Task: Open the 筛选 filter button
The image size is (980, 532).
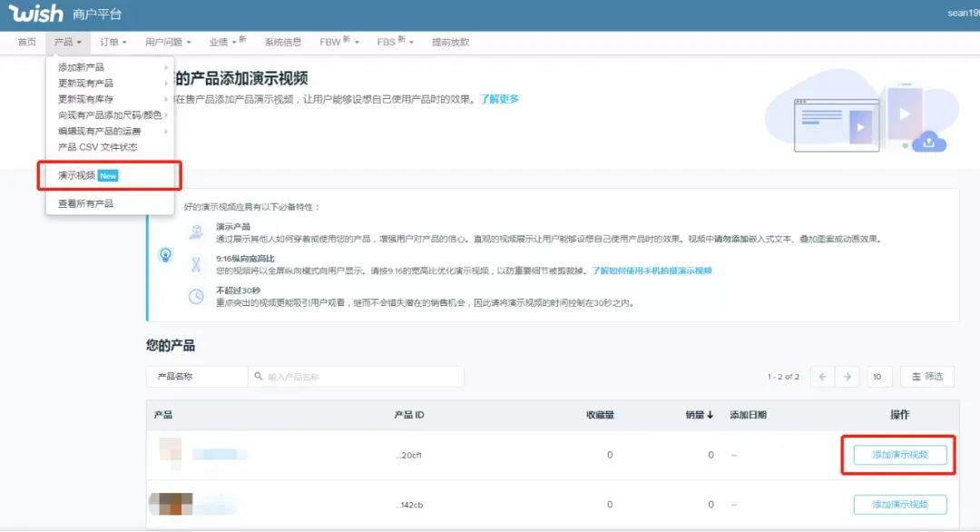Action: (x=927, y=377)
